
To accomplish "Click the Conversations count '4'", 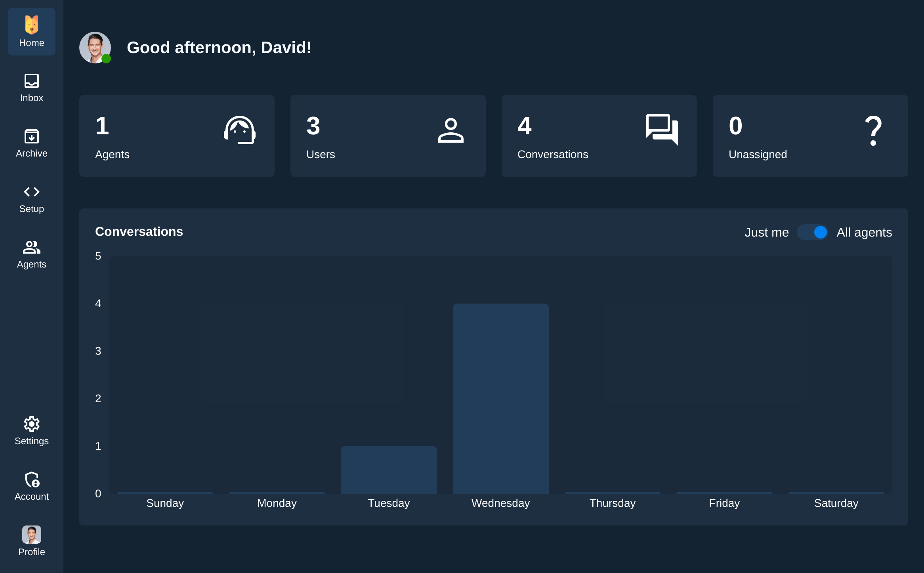I will [x=525, y=126].
